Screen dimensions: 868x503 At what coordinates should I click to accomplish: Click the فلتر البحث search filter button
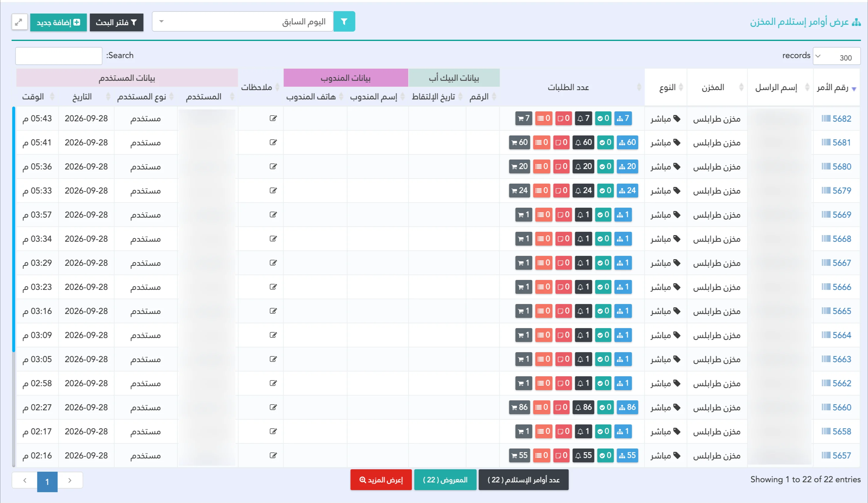tap(116, 23)
